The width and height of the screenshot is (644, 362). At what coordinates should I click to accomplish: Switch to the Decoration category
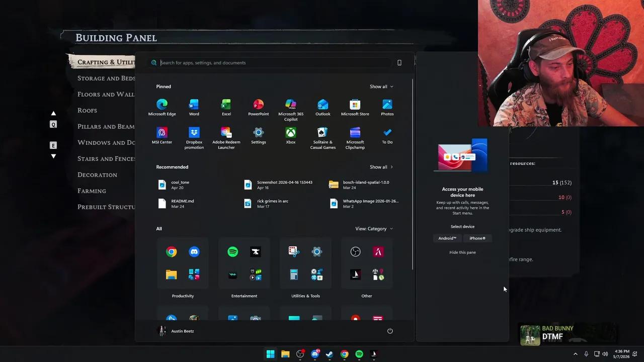[97, 175]
